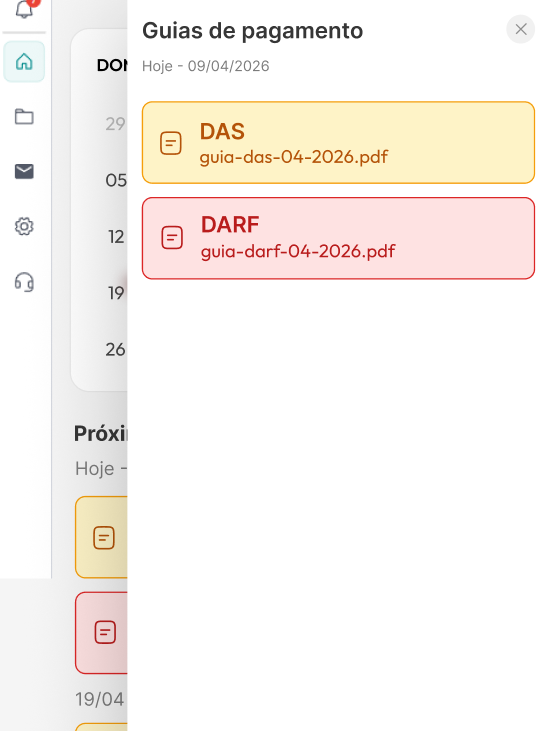Select day 19 in the calendar
Viewport: 544px width, 731px height.
(x=117, y=293)
